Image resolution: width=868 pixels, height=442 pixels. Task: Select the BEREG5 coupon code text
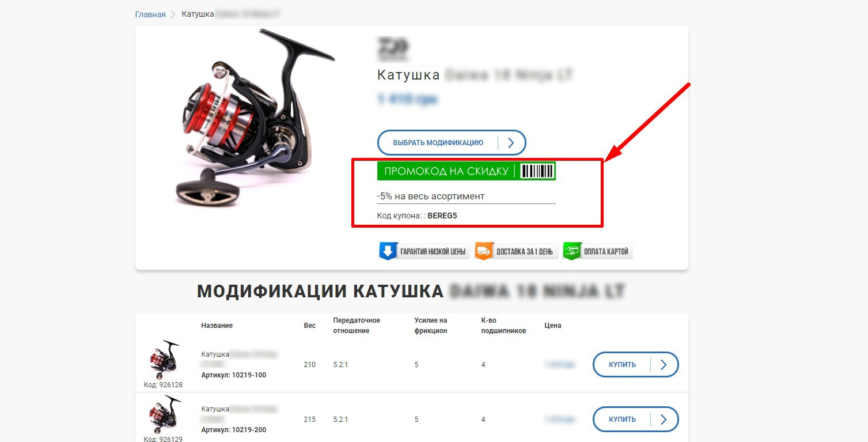click(442, 216)
